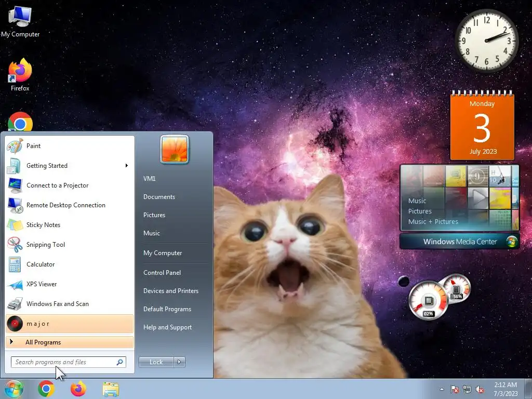Image resolution: width=532 pixels, height=399 pixels.
Task: Show hidden tray icons arrow
Action: (x=442, y=389)
